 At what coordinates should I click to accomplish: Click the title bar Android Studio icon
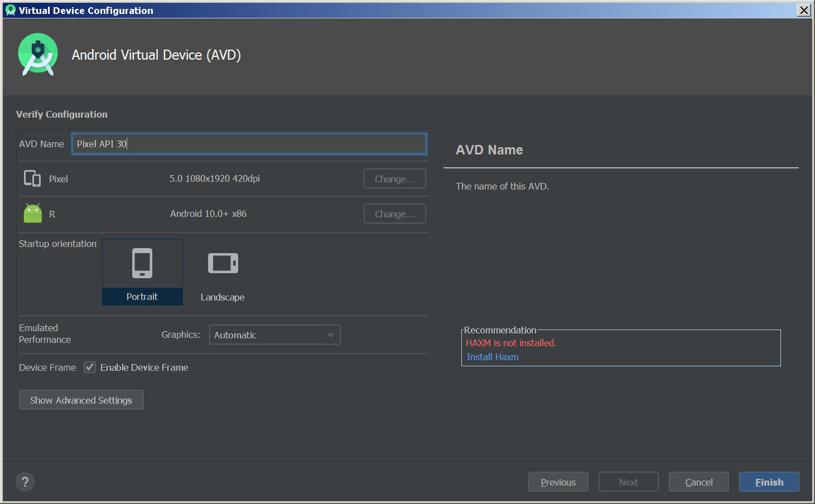pyautogui.click(x=10, y=10)
